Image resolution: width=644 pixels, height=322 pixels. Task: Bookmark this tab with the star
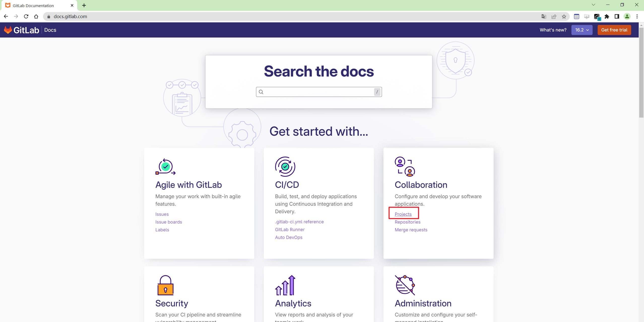coord(564,16)
